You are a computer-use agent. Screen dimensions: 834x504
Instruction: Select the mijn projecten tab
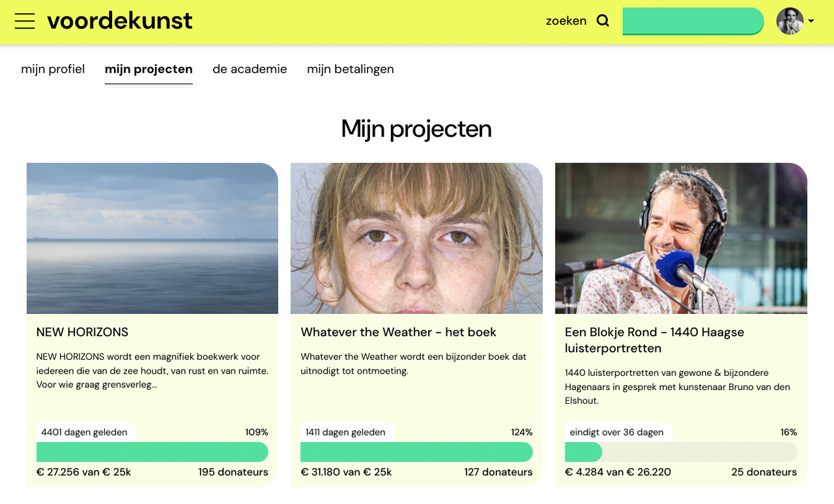[x=149, y=69]
